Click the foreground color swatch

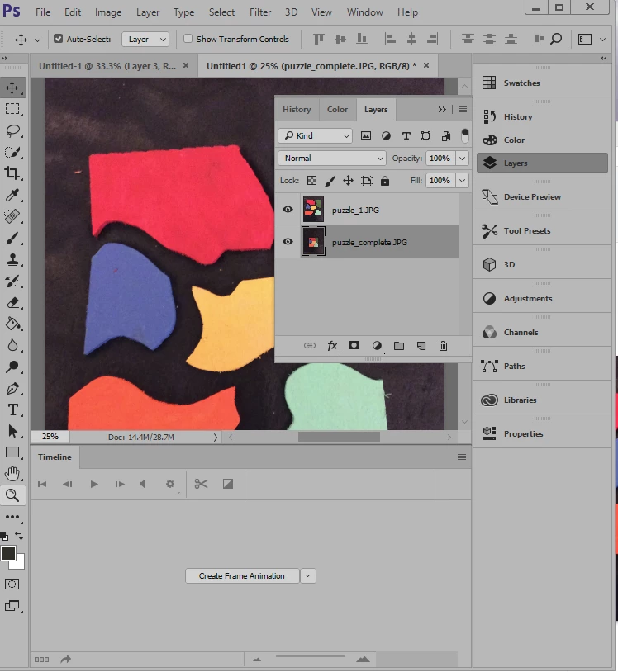pyautogui.click(x=8, y=553)
